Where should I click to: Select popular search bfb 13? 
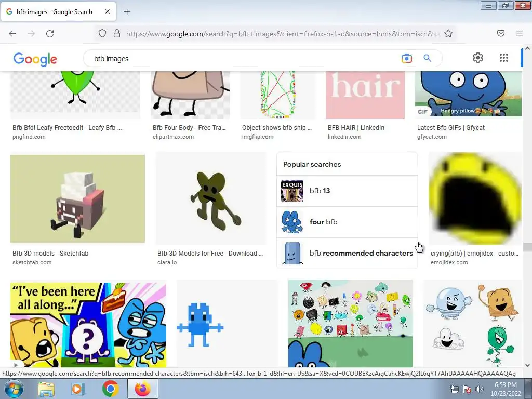pos(347,191)
